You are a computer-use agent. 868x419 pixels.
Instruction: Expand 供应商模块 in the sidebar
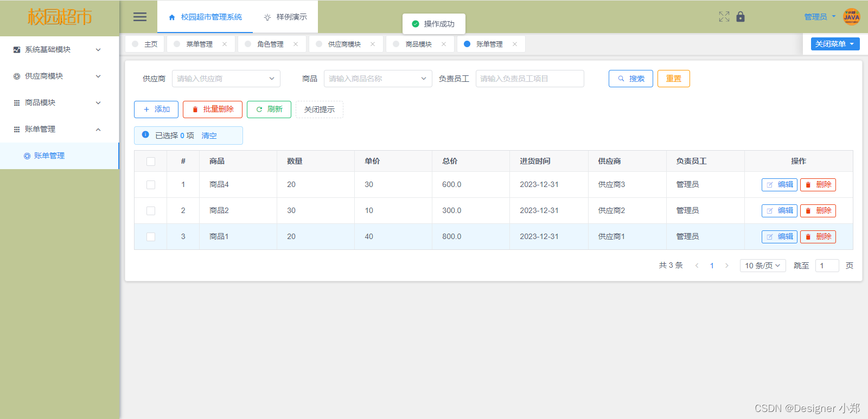(60, 76)
